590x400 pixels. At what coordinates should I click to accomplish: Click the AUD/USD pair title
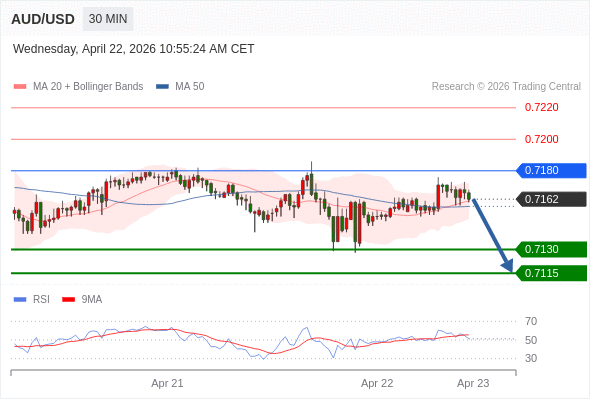[x=43, y=19]
